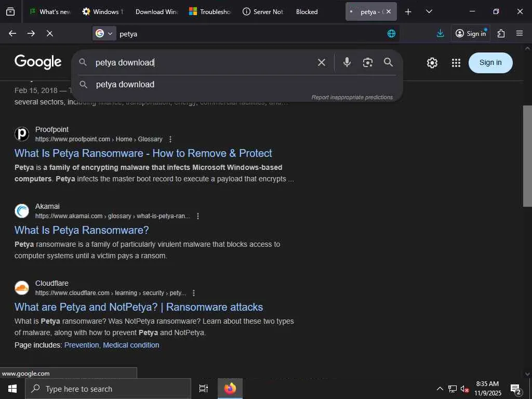Click the Proofpoint site name text
This screenshot has width=532, height=399.
[x=52, y=129]
